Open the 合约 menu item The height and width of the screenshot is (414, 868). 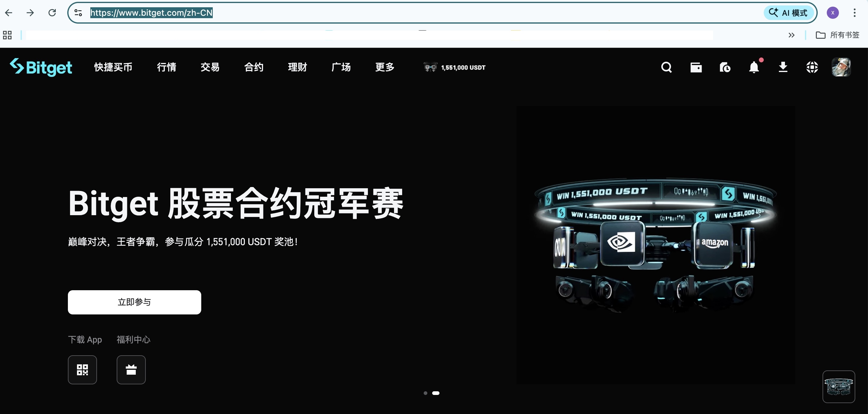click(x=254, y=67)
